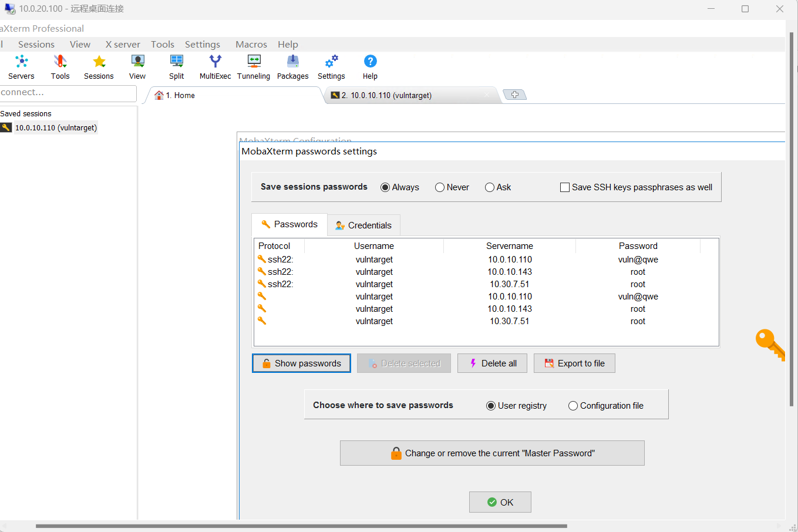Select saved session 10.0.10.110 (vulntarget)

56,128
